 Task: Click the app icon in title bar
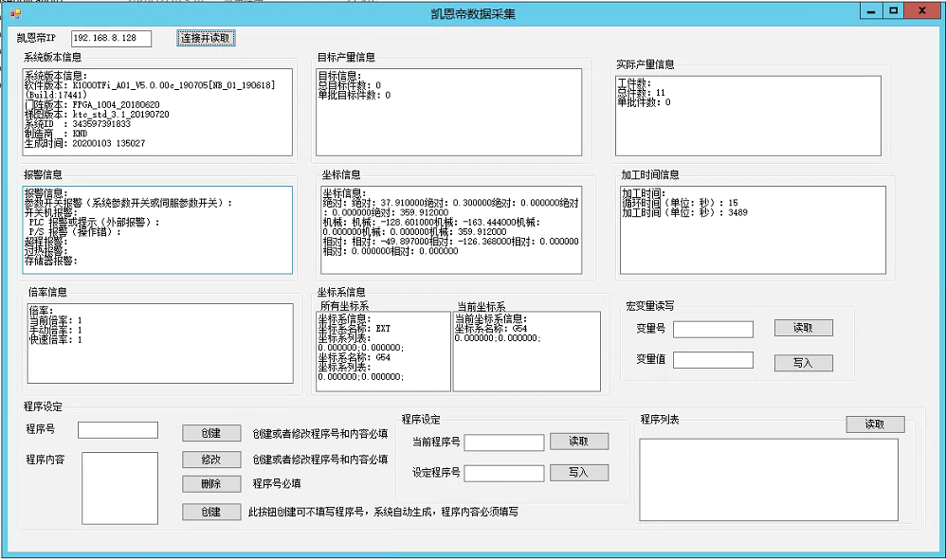tap(16, 12)
